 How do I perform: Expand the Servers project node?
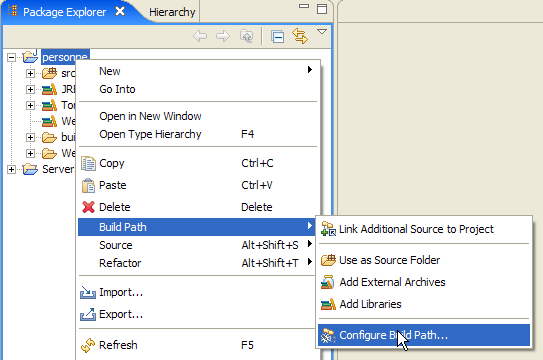(11, 169)
